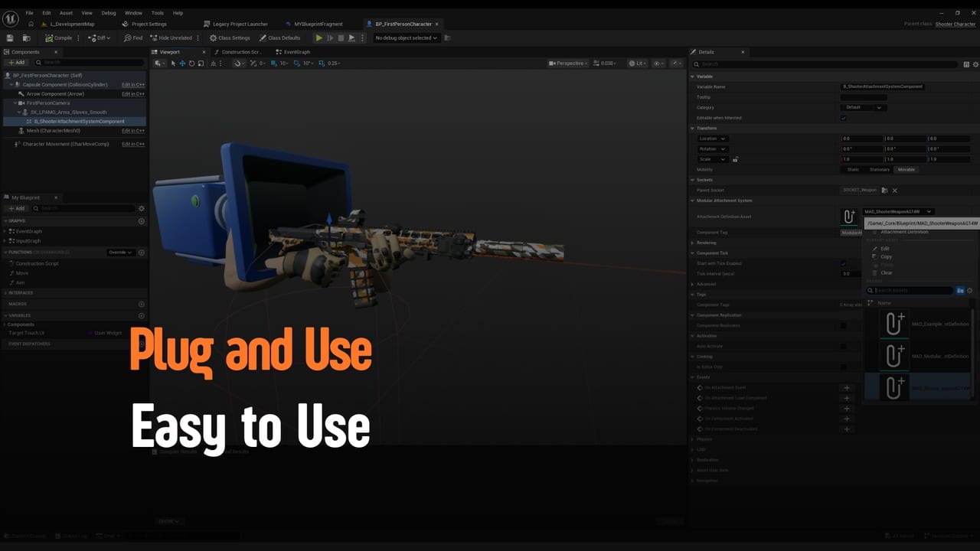
Task: Open the Asset menu
Action: pyautogui.click(x=66, y=13)
